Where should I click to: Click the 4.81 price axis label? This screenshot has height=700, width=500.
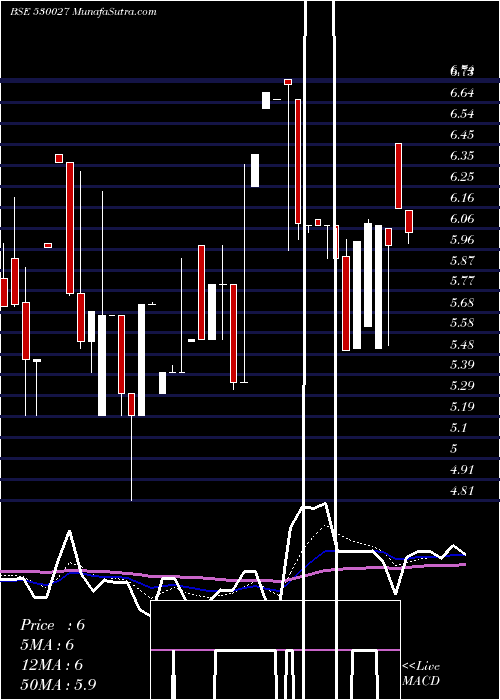462,491
